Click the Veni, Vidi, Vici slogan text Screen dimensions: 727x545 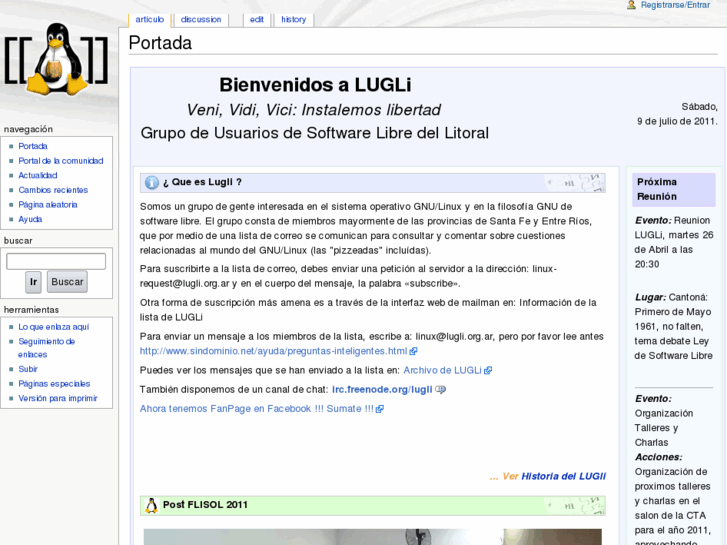click(313, 110)
